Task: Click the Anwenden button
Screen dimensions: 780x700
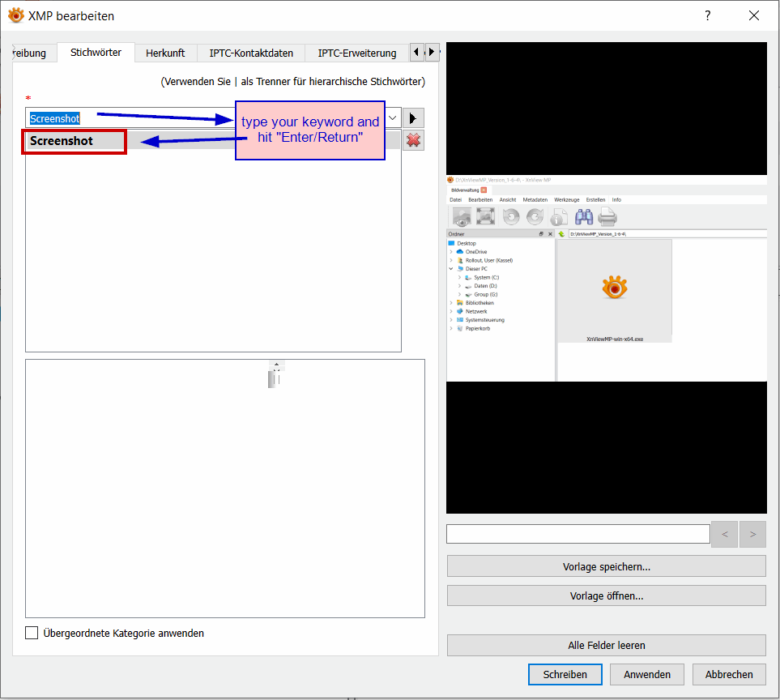Action: pyautogui.click(x=646, y=674)
